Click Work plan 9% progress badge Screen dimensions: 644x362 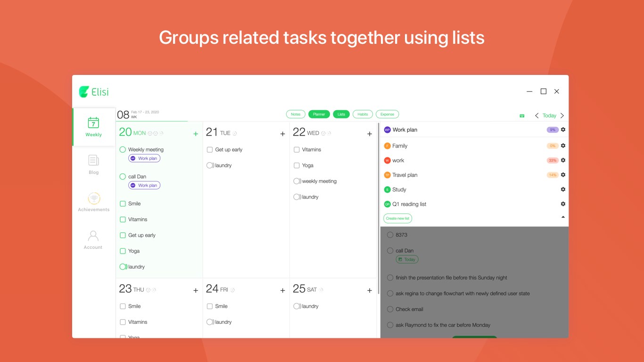553,130
